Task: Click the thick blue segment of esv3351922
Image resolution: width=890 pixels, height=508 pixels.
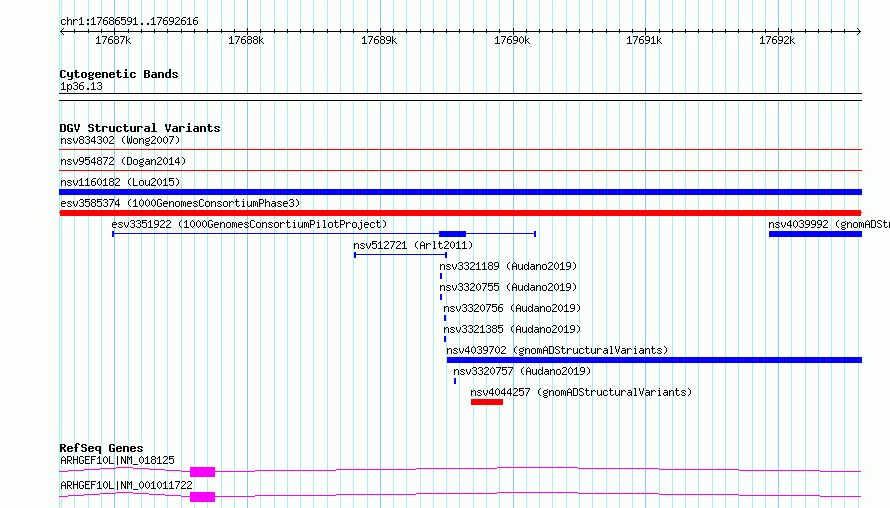Action: click(452, 234)
